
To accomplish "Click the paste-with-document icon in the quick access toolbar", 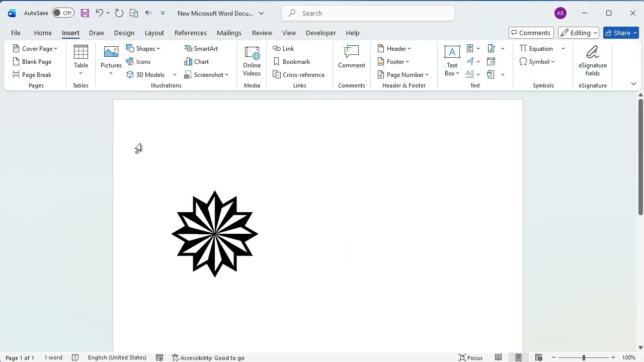I will click(133, 13).
